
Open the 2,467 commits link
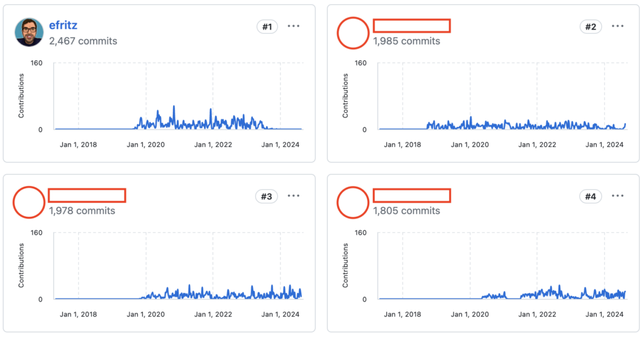pos(82,41)
